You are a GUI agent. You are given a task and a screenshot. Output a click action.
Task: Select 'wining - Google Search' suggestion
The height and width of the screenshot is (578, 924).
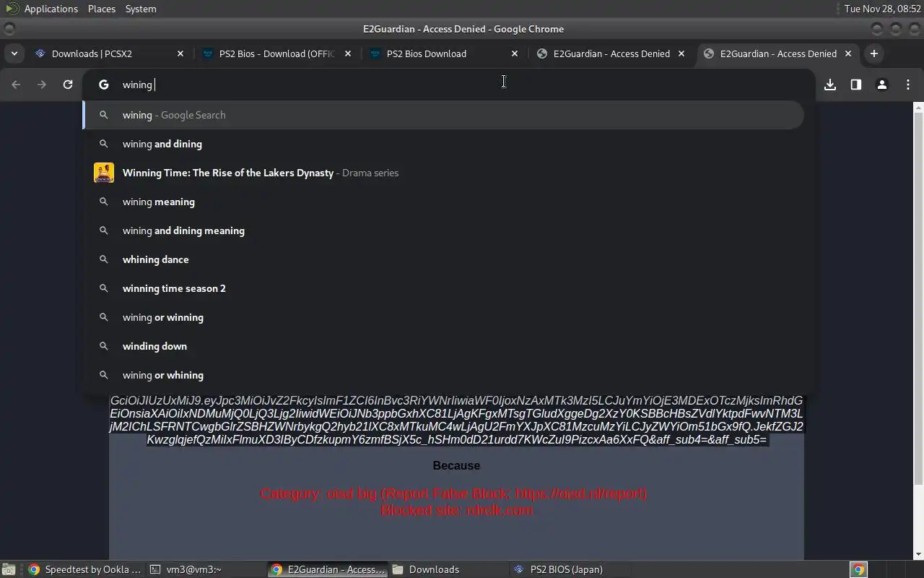[443, 115]
